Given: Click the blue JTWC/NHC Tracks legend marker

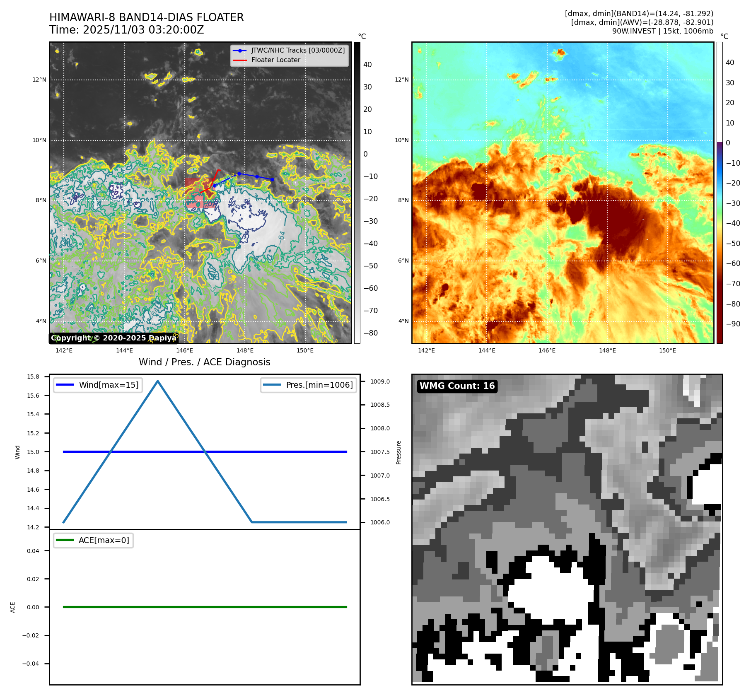Looking at the screenshot, I should 240,51.
